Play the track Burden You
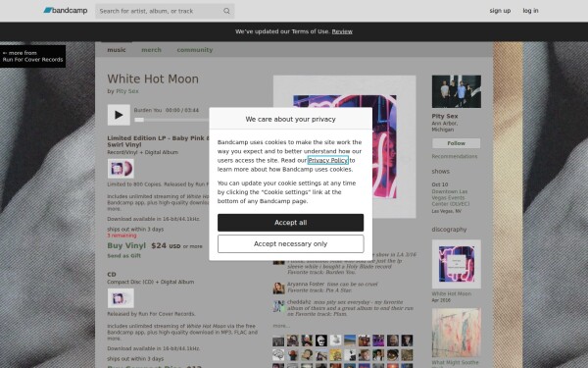This screenshot has width=588, height=368. [x=119, y=115]
